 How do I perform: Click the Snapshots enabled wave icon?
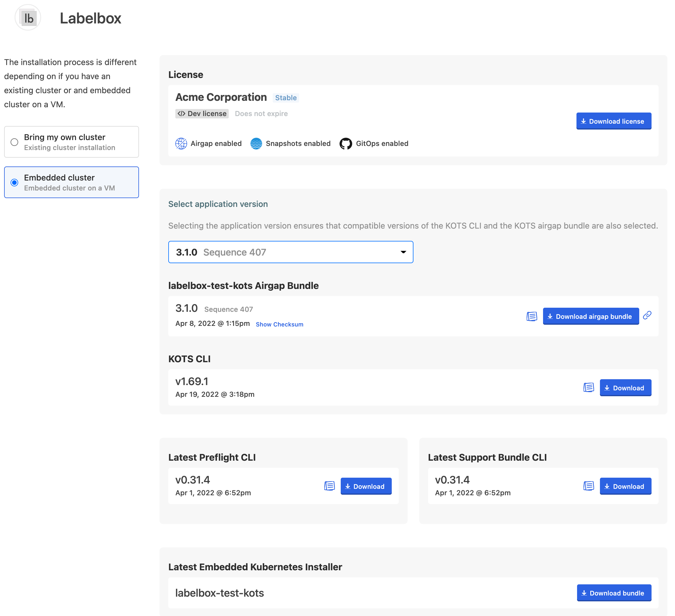tap(256, 144)
